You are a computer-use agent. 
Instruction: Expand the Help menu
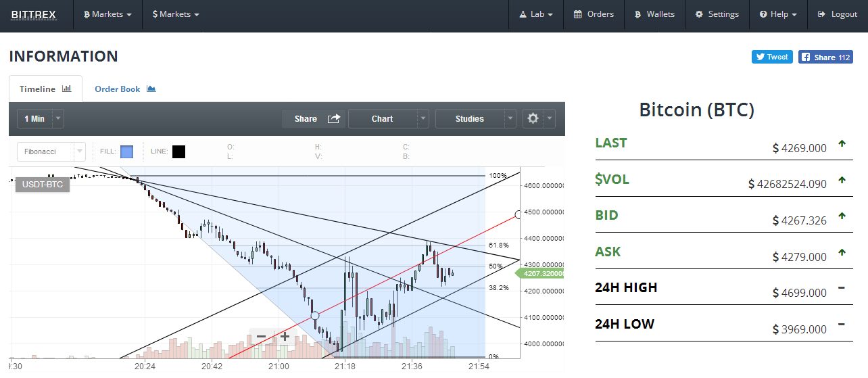tap(778, 14)
